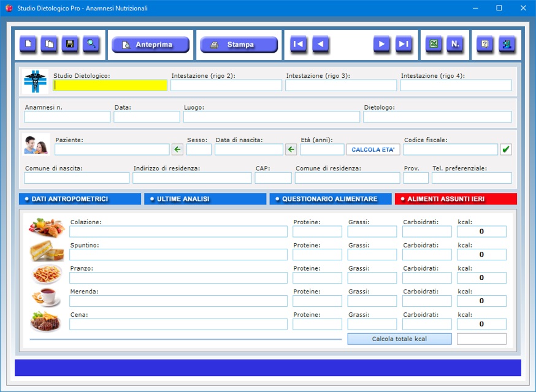Click the Data di nascita field
This screenshot has width=536, height=392.
249,149
